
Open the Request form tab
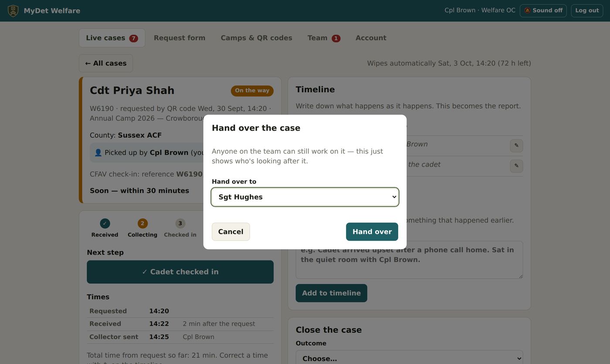point(180,38)
